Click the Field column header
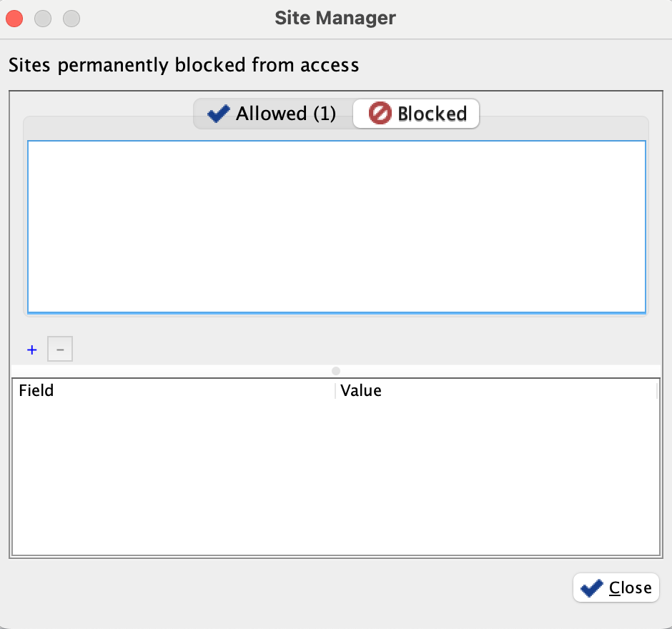 172,391
